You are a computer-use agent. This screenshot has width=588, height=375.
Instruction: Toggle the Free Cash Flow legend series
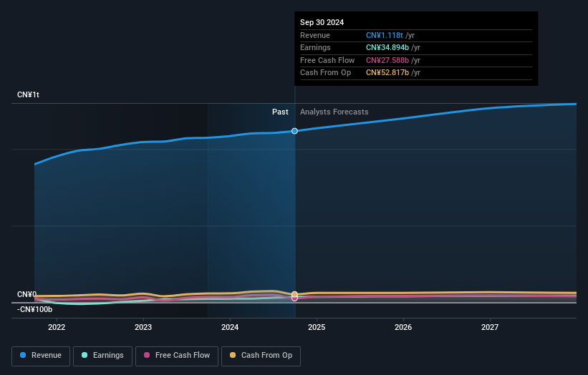[x=177, y=356]
